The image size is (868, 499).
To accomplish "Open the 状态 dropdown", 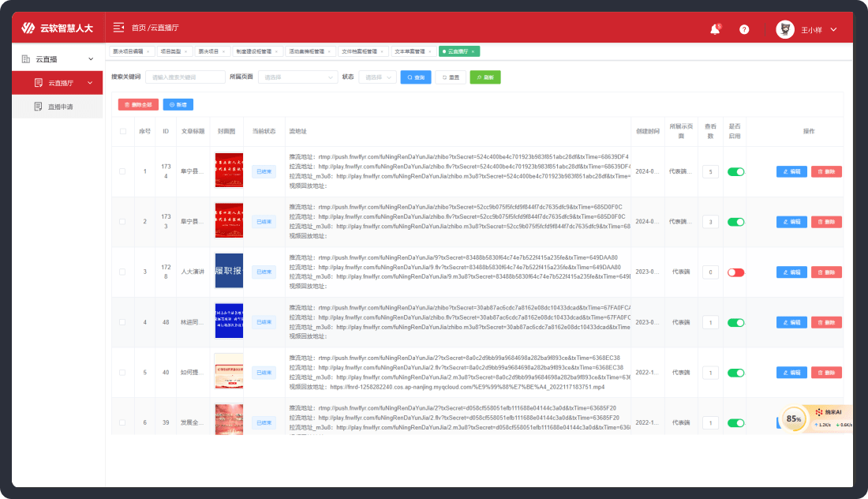I will (x=377, y=77).
